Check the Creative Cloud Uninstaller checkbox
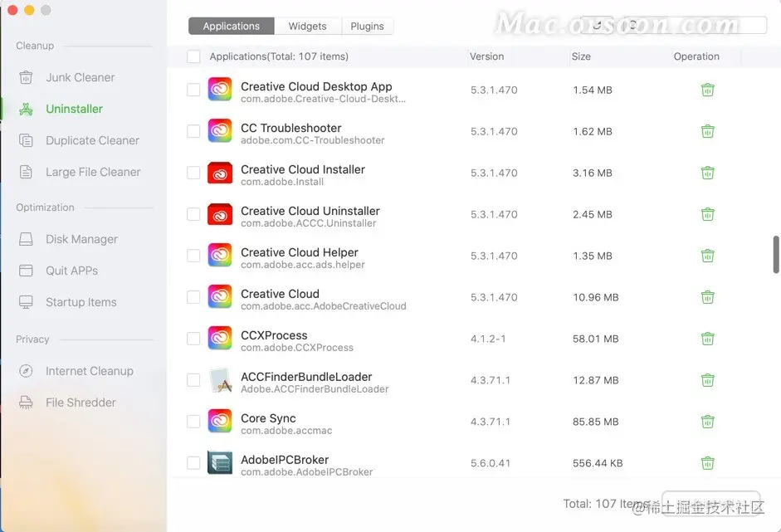The image size is (781, 532). pyautogui.click(x=193, y=214)
